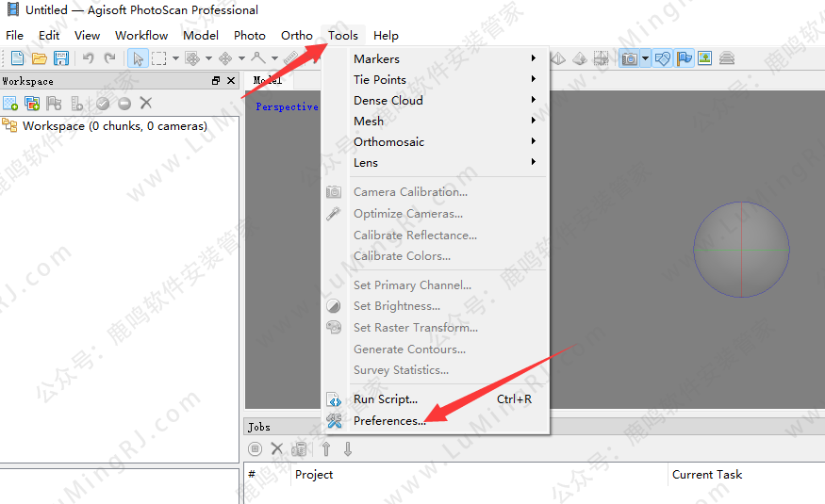Choose the Rectangle selection tool
Viewport: 825px width, 504px height.
point(159,58)
